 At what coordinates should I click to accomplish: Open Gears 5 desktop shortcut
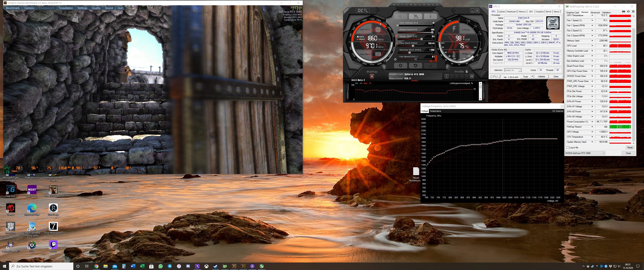pos(10,210)
